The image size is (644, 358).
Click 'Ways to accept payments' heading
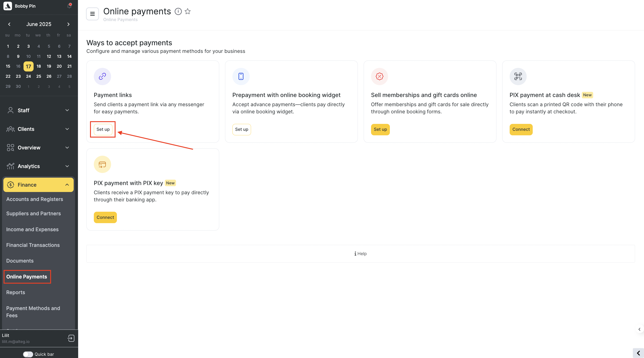[129, 43]
